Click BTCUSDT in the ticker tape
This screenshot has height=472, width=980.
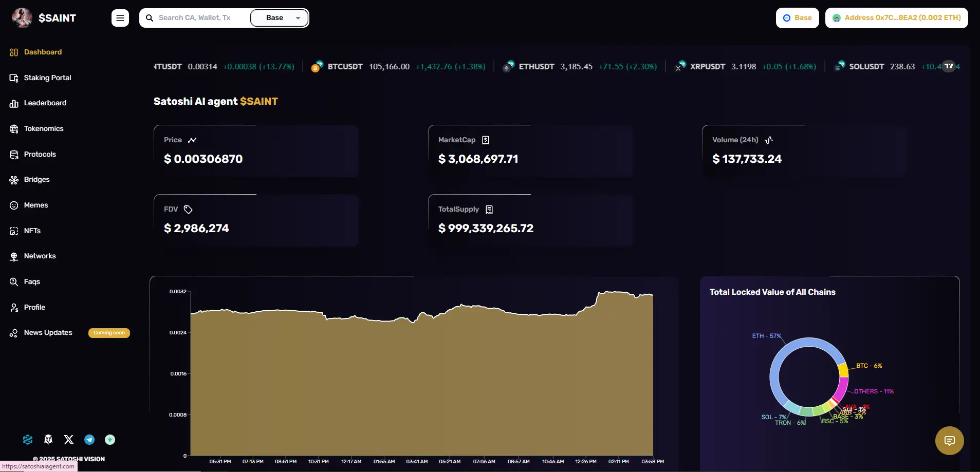(345, 67)
